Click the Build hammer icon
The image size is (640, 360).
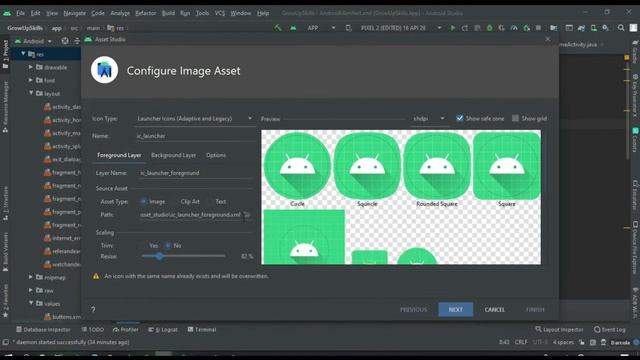point(278,28)
